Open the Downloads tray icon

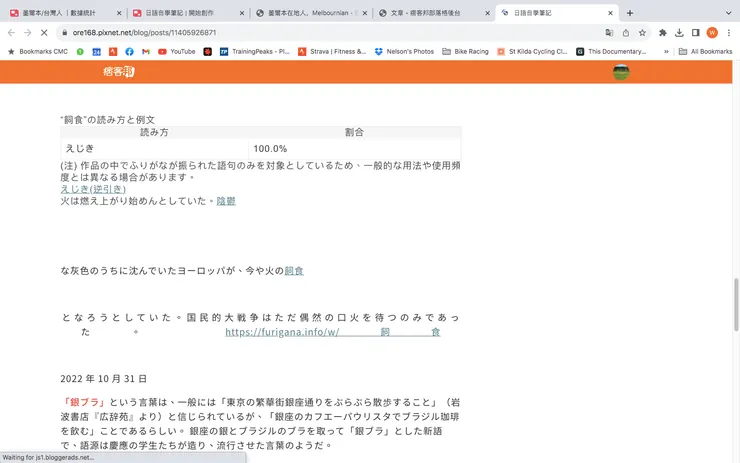(679, 33)
